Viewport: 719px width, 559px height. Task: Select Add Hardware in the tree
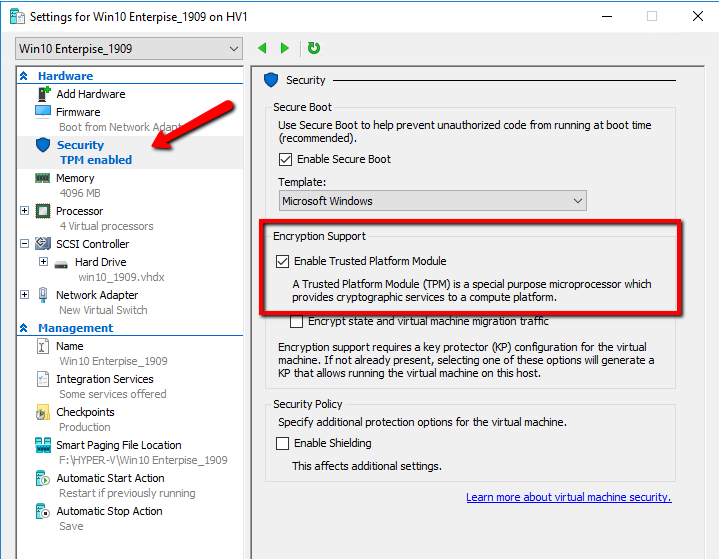(x=91, y=94)
